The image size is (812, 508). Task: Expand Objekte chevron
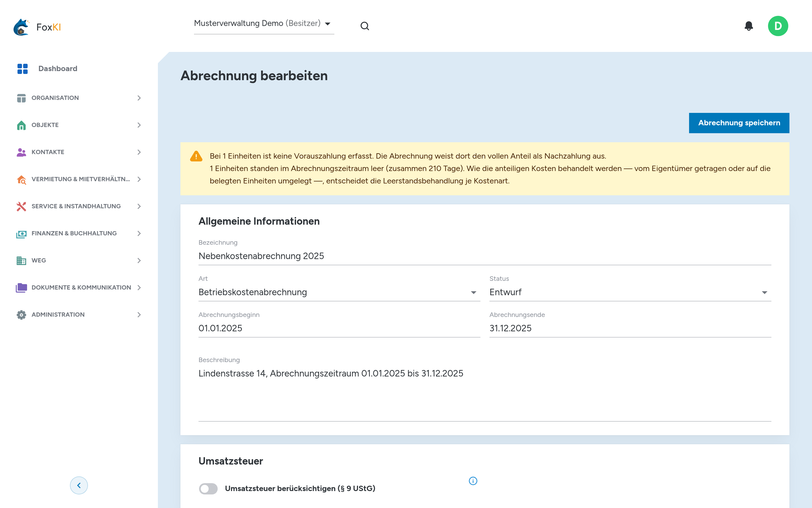pos(139,125)
